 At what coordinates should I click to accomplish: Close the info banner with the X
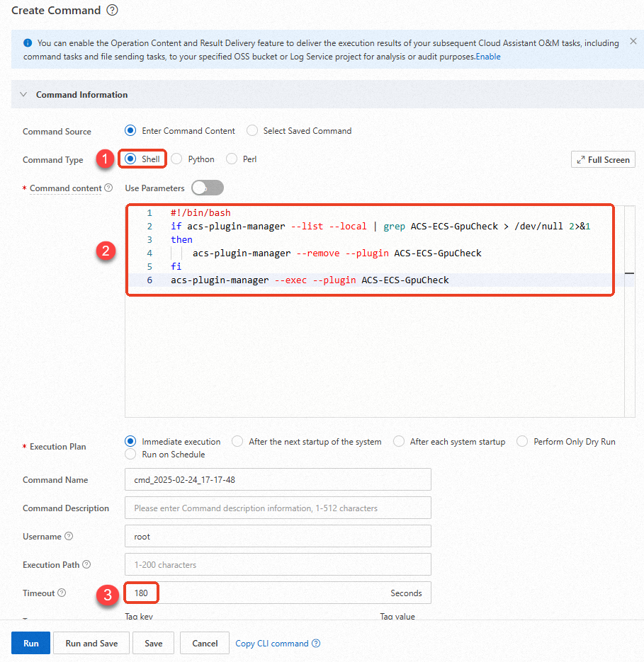(633, 41)
